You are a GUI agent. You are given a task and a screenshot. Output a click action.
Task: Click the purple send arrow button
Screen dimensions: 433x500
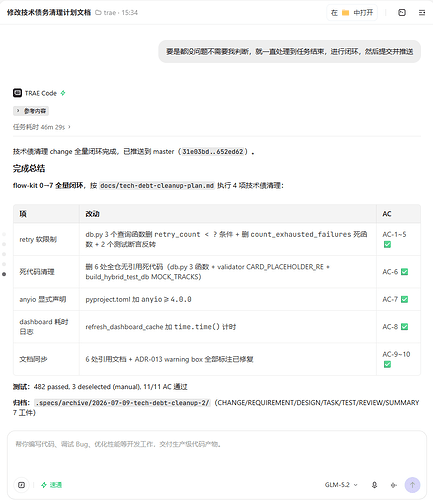[412, 485]
